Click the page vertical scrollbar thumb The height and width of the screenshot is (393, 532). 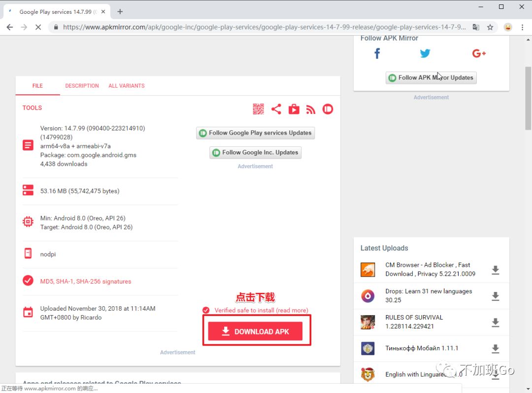[x=528, y=98]
